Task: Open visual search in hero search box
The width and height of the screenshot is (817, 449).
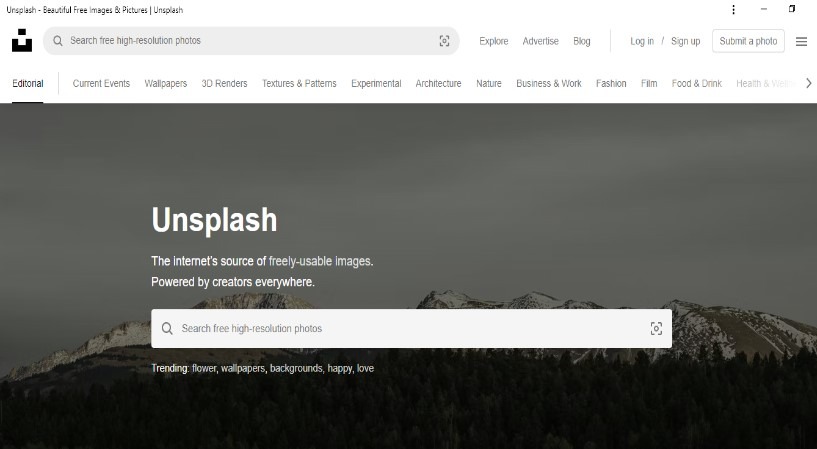Action: pos(656,328)
